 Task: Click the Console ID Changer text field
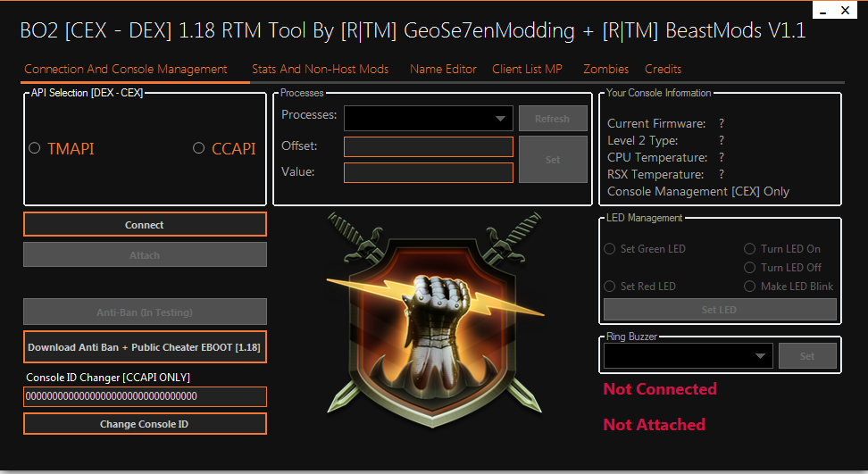(x=145, y=396)
